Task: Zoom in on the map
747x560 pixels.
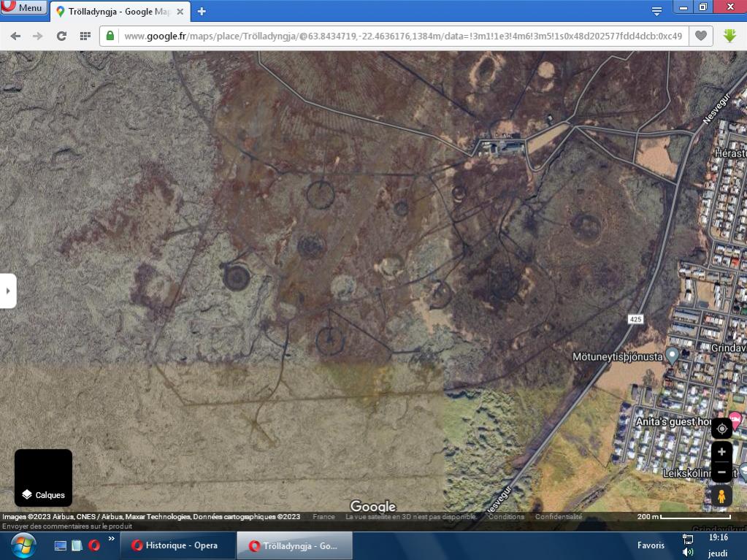Action: pyautogui.click(x=721, y=451)
